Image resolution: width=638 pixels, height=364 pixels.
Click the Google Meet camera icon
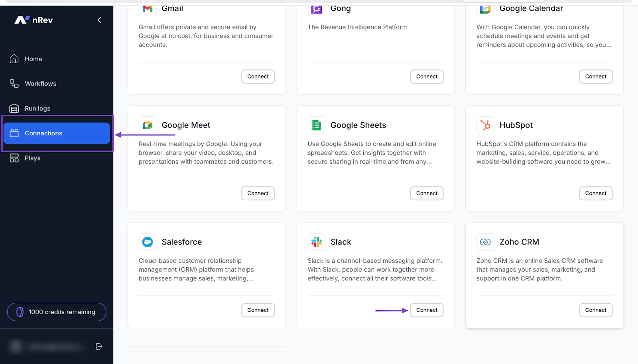click(148, 125)
